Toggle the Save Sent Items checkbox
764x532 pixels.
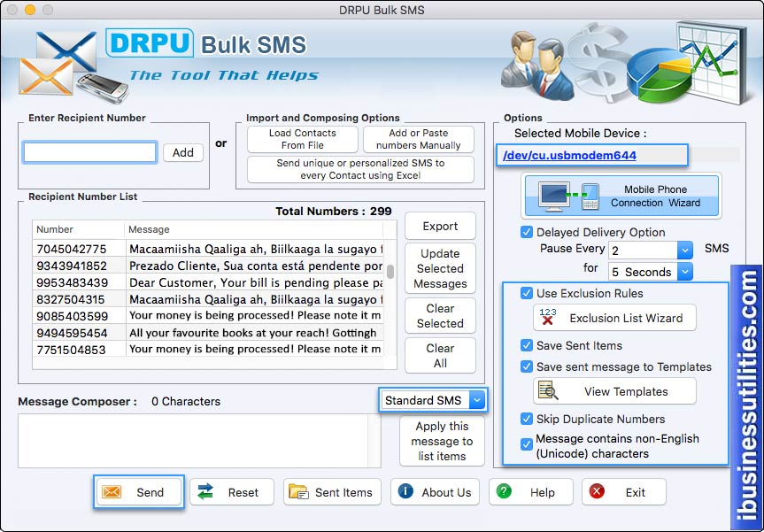pyautogui.click(x=526, y=345)
